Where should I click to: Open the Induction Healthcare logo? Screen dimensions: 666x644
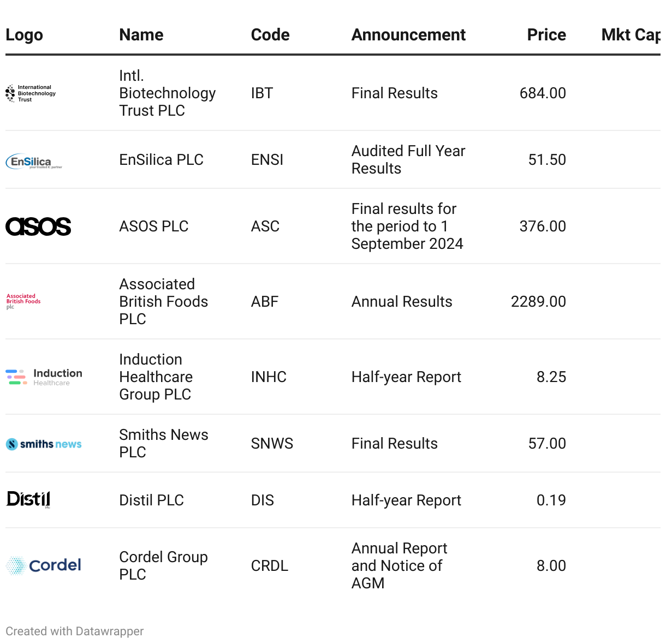(44, 377)
